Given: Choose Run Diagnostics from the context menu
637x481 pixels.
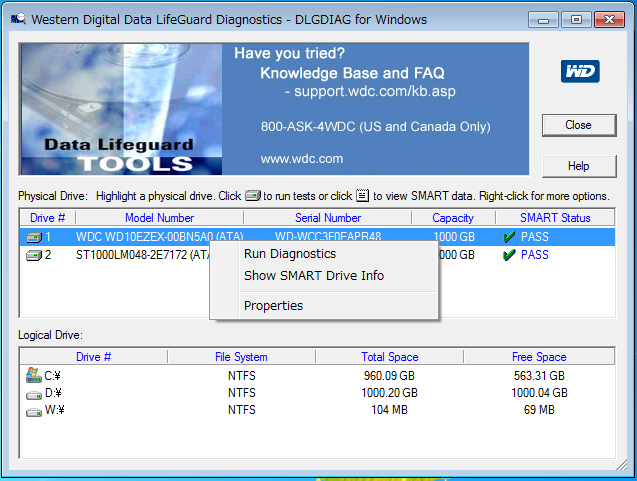Looking at the screenshot, I should (x=290, y=254).
